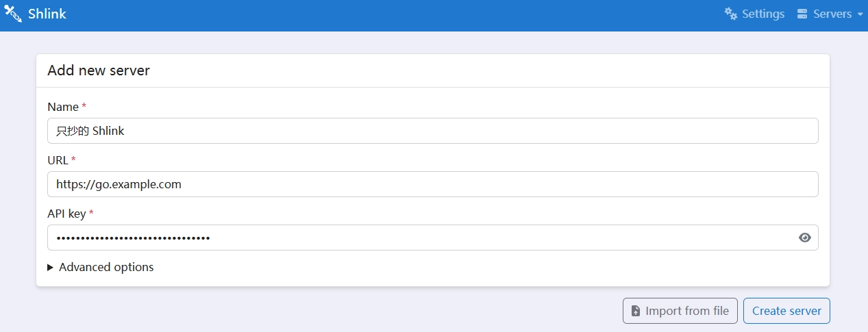The width and height of the screenshot is (868, 332).
Task: Click into the URL input field
Action: tap(432, 184)
